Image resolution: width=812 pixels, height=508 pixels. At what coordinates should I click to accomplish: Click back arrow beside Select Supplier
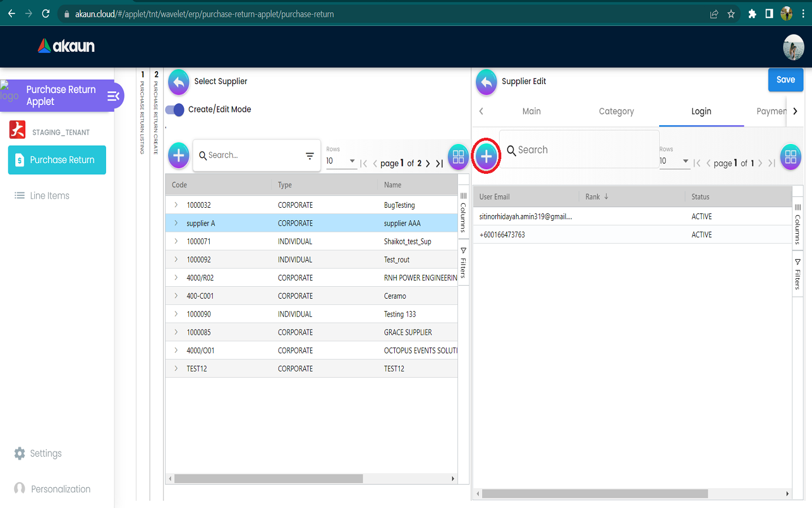point(179,82)
